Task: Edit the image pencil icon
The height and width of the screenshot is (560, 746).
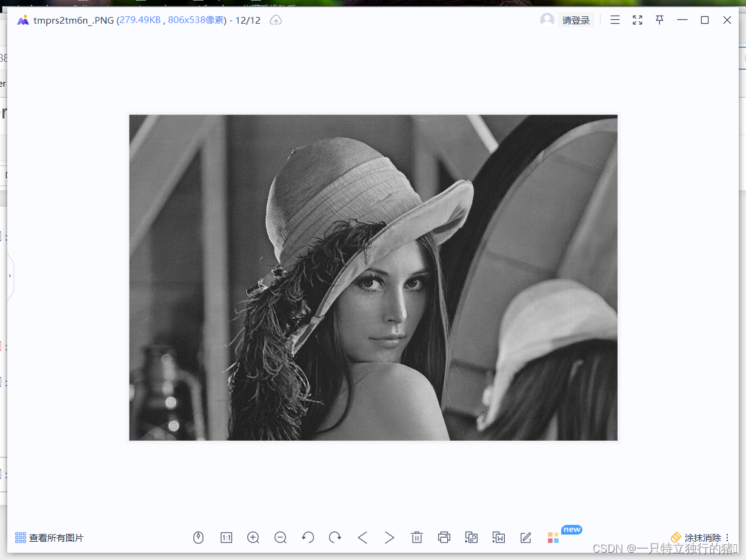Action: 526,538
